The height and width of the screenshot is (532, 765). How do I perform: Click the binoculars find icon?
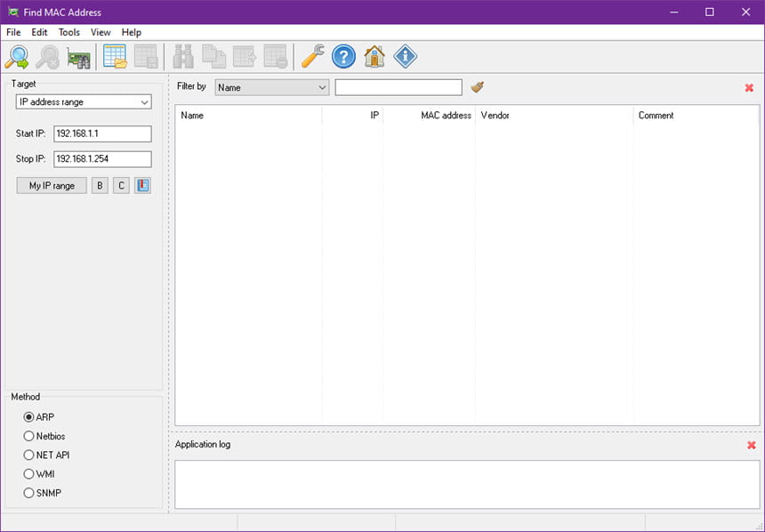tap(183, 57)
